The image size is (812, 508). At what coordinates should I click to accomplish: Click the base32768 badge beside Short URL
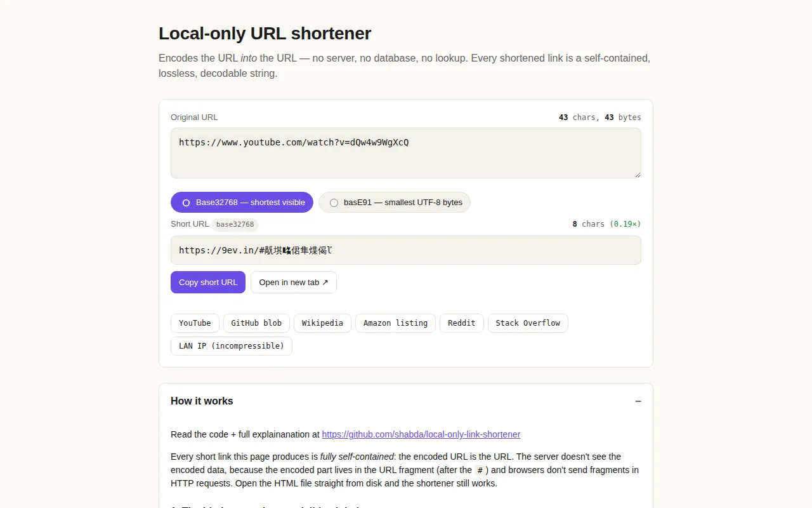coord(235,224)
